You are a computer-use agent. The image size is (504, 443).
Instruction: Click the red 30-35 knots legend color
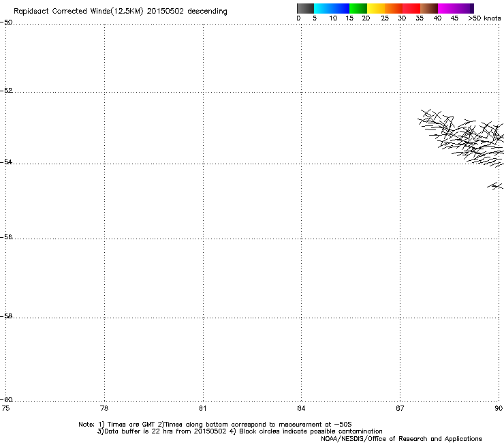pyautogui.click(x=411, y=8)
